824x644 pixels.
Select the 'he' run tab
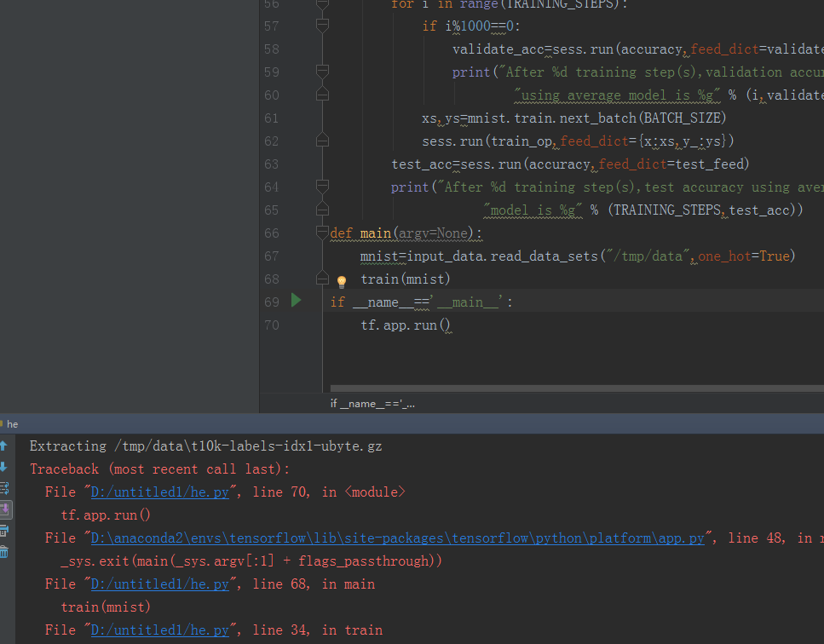pyautogui.click(x=10, y=424)
